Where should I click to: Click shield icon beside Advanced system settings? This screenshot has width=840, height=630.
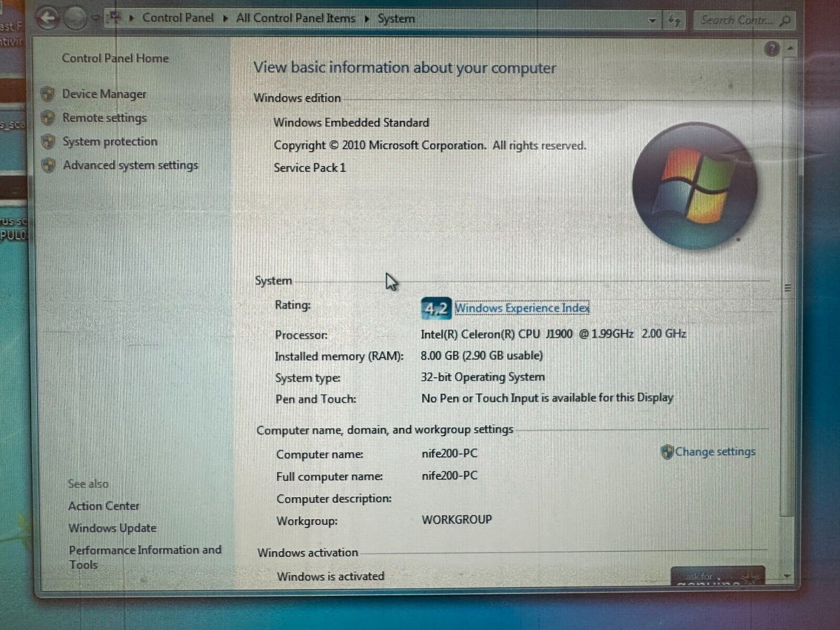48,165
